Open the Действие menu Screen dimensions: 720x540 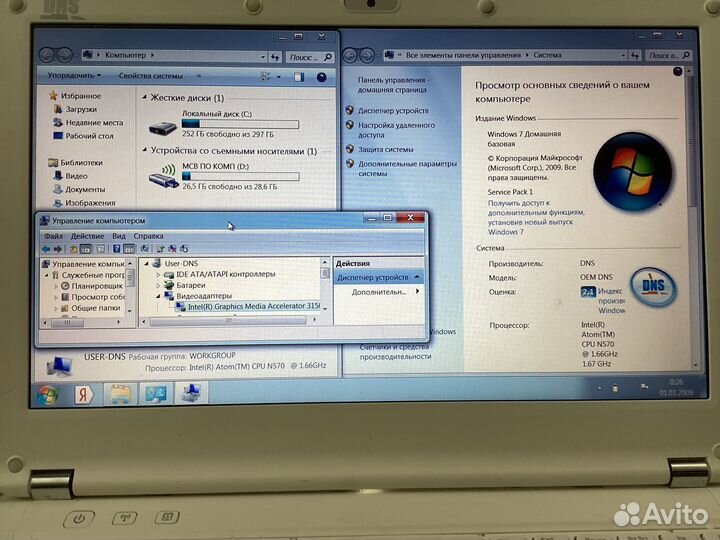[87, 236]
